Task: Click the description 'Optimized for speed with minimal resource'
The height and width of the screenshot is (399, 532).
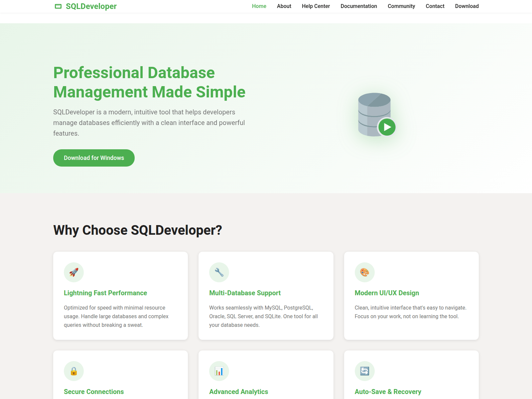Action: (x=116, y=316)
